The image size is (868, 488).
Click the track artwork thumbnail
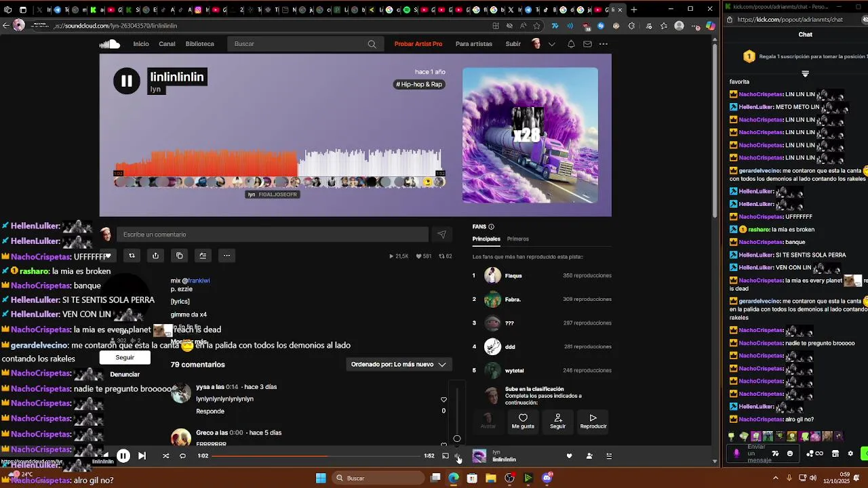click(530, 135)
